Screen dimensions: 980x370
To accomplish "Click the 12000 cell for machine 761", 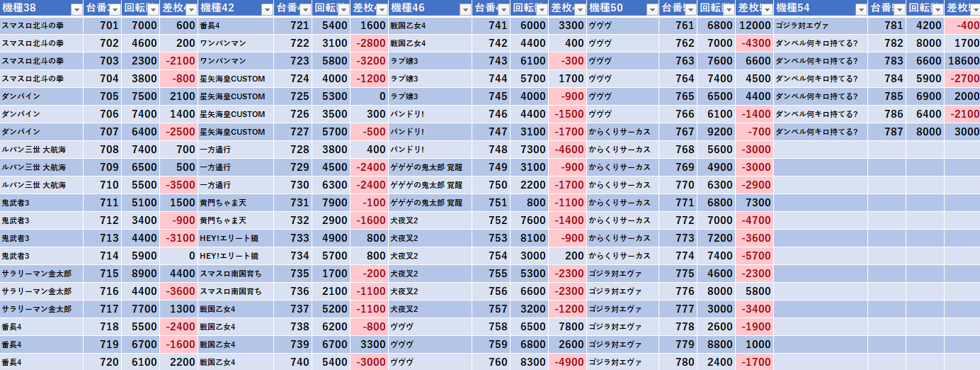I will pos(754,26).
